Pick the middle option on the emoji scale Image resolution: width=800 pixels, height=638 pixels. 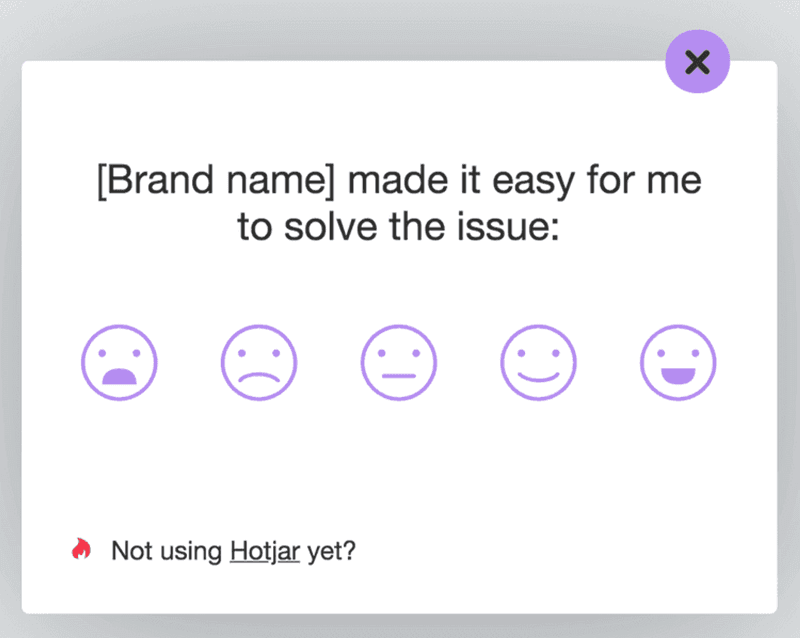(x=399, y=362)
